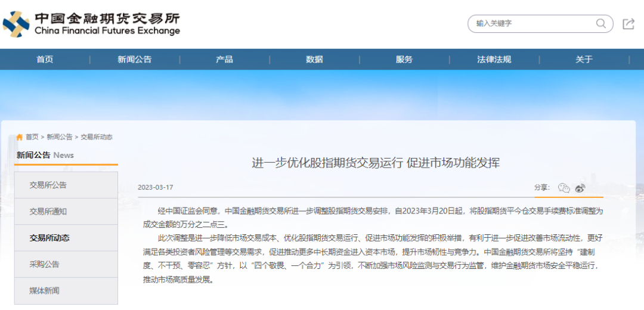Open the 关于 navigation item
Image resolution: width=644 pixels, height=310 pixels.
pos(584,60)
